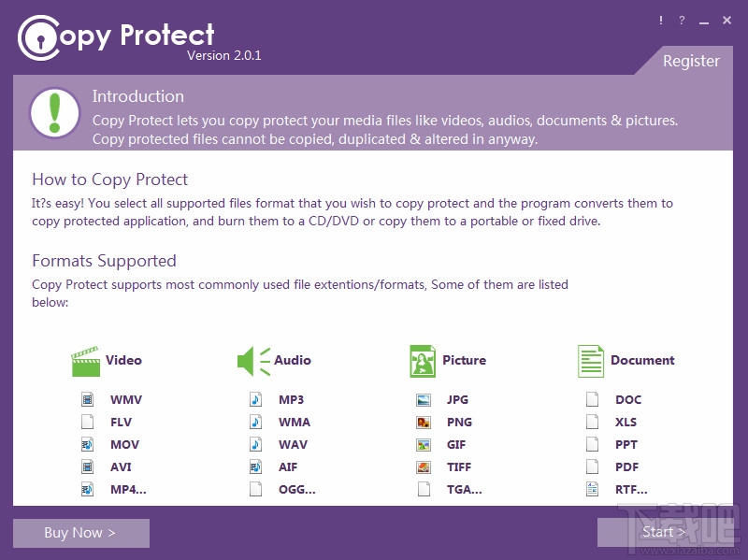The image size is (748, 560).
Task: Click the JPG image file icon
Action: (424, 399)
